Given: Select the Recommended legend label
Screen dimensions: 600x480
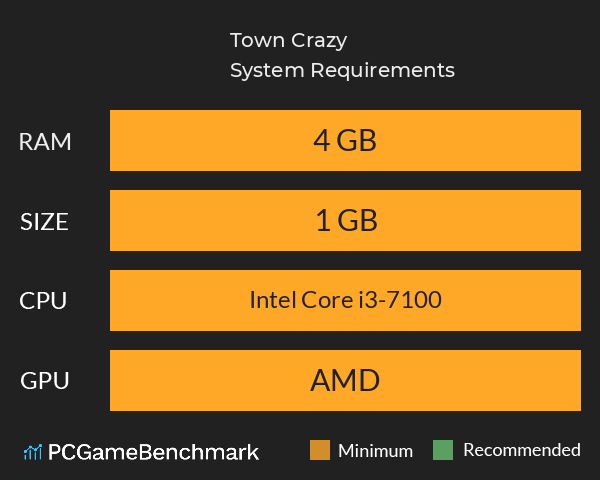Looking at the screenshot, I should (521, 450).
